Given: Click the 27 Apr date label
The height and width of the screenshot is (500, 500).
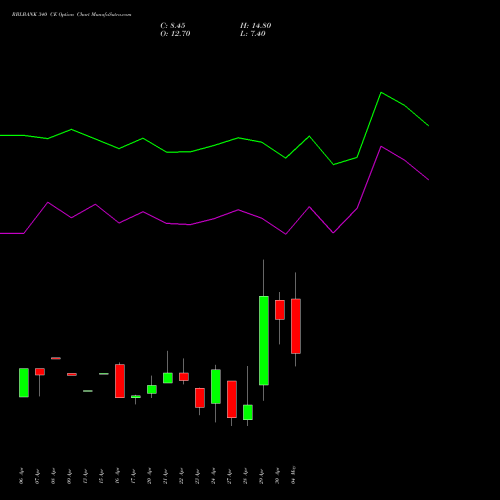Looking at the screenshot, I should pyautogui.click(x=230, y=476).
